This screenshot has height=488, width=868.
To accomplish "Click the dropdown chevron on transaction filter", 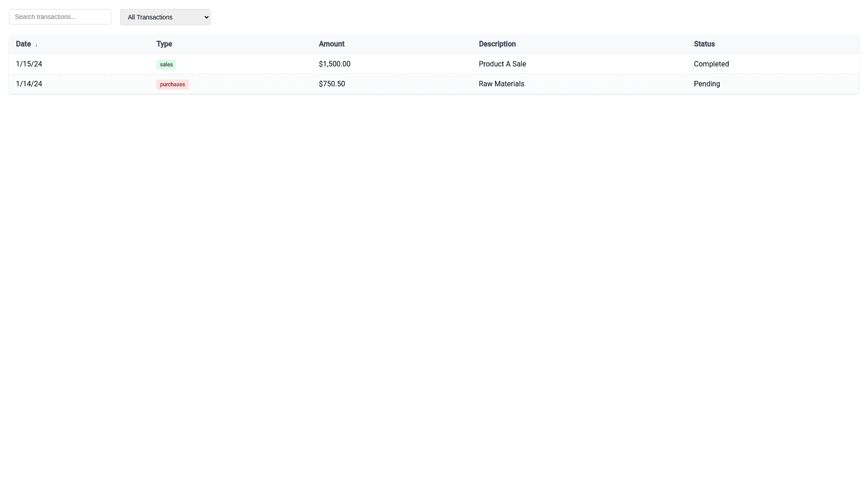I will [206, 17].
